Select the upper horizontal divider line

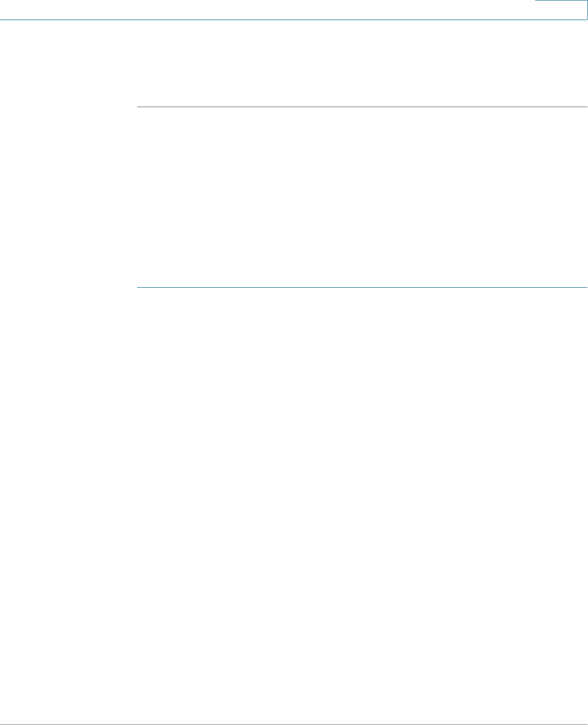tap(362, 107)
